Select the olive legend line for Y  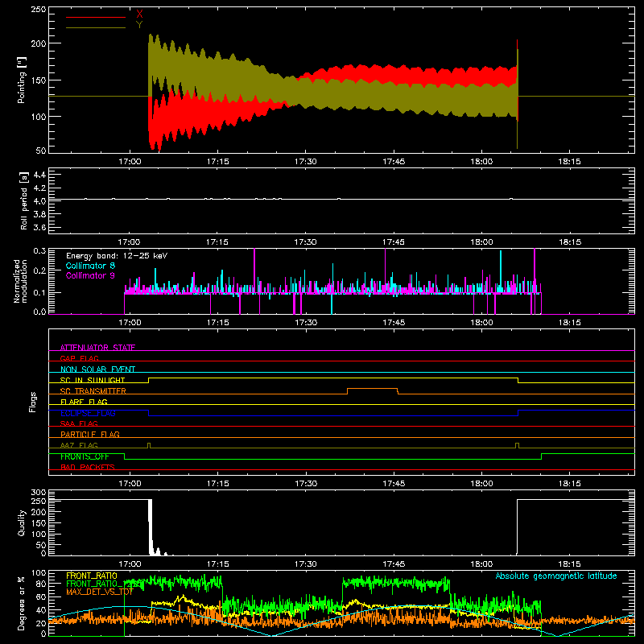[x=96, y=27]
